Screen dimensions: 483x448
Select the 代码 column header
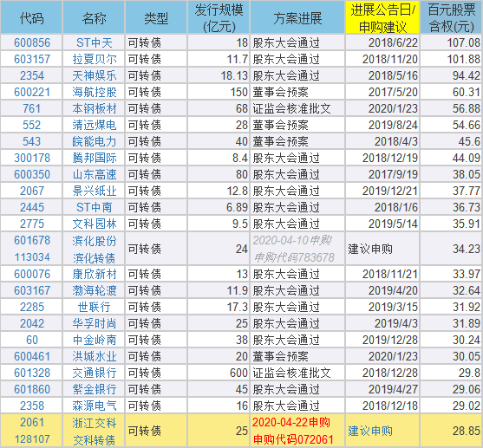pyautogui.click(x=31, y=18)
